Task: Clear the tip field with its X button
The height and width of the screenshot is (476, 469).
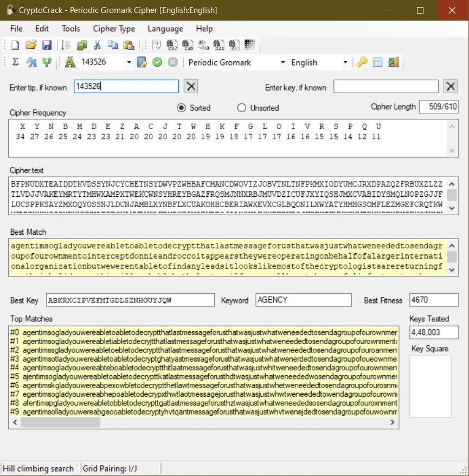Action: [191, 87]
